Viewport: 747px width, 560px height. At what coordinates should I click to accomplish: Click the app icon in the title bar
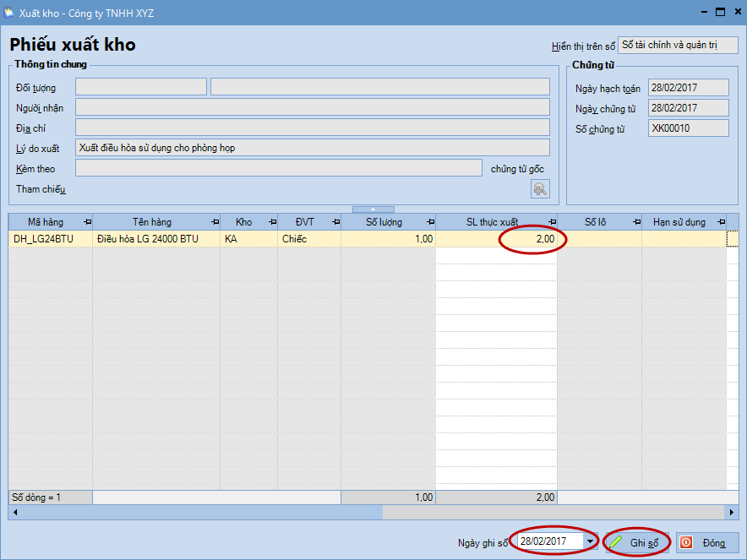click(9, 13)
